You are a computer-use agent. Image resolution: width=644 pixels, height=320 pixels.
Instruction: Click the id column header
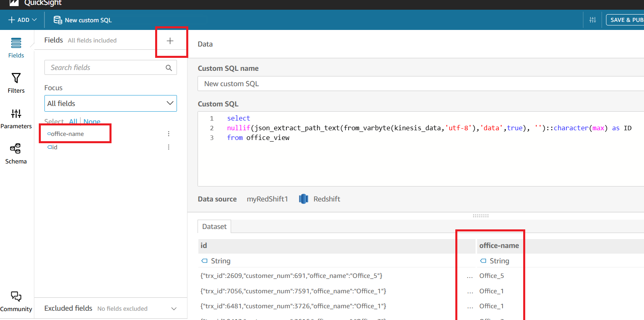(336, 246)
